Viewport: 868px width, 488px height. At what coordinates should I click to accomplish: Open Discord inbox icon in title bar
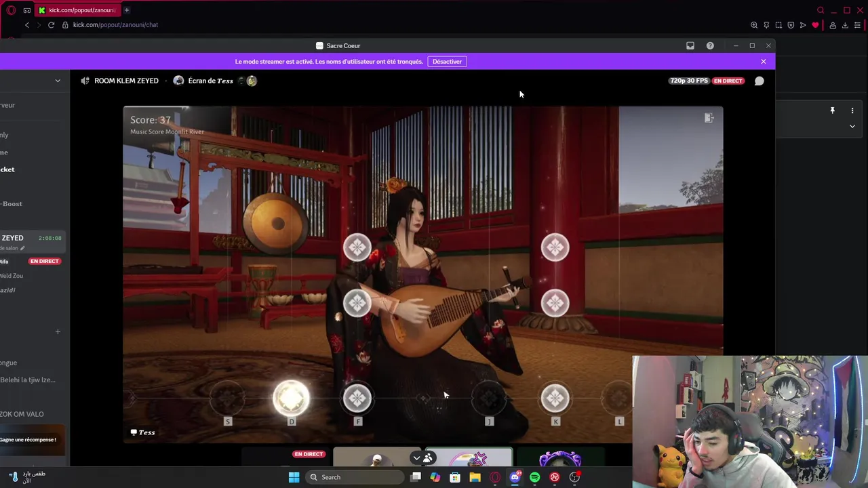point(690,45)
